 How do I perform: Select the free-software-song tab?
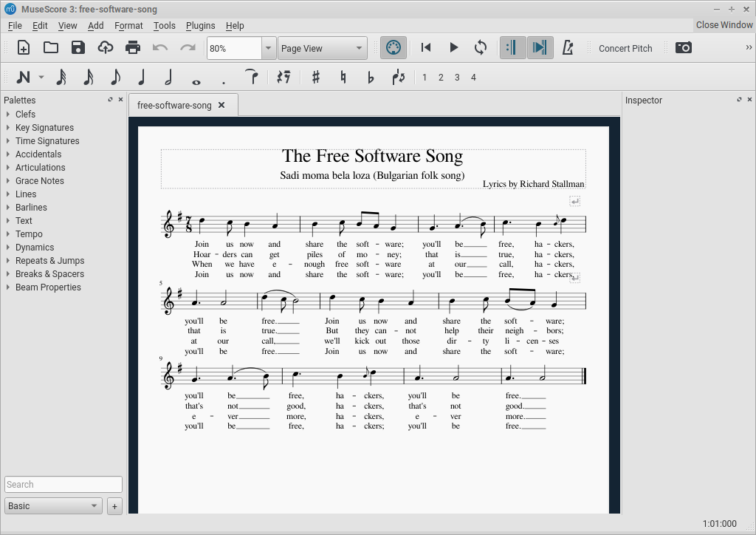(x=174, y=106)
